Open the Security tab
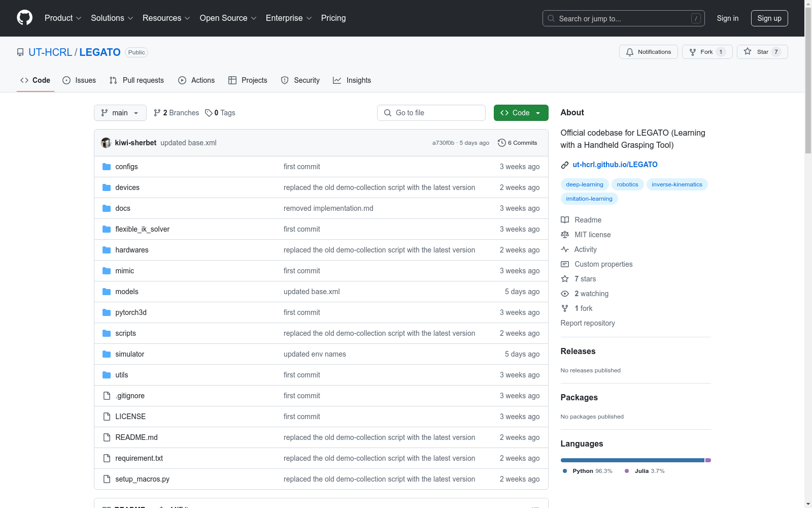The image size is (812, 508). tap(300, 80)
